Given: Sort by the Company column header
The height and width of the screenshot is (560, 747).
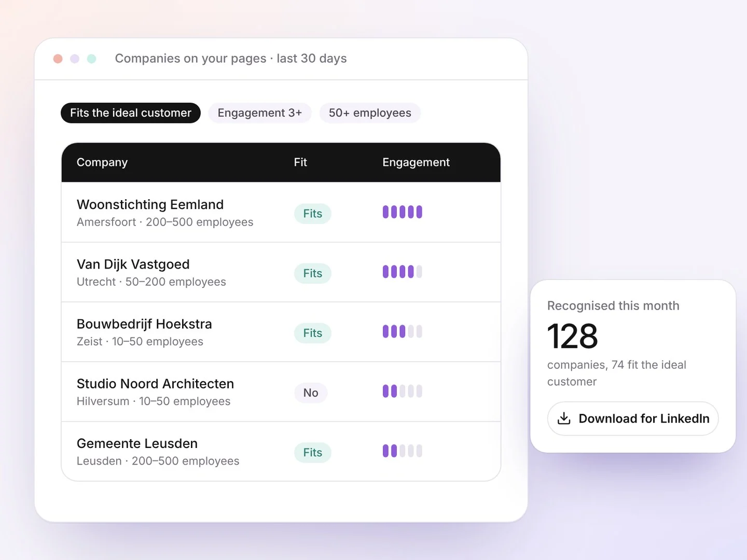Looking at the screenshot, I should (102, 162).
